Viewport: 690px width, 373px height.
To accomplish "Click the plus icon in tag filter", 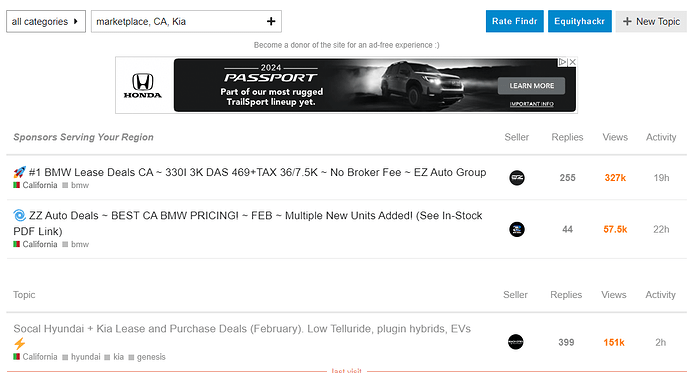I will 271,21.
